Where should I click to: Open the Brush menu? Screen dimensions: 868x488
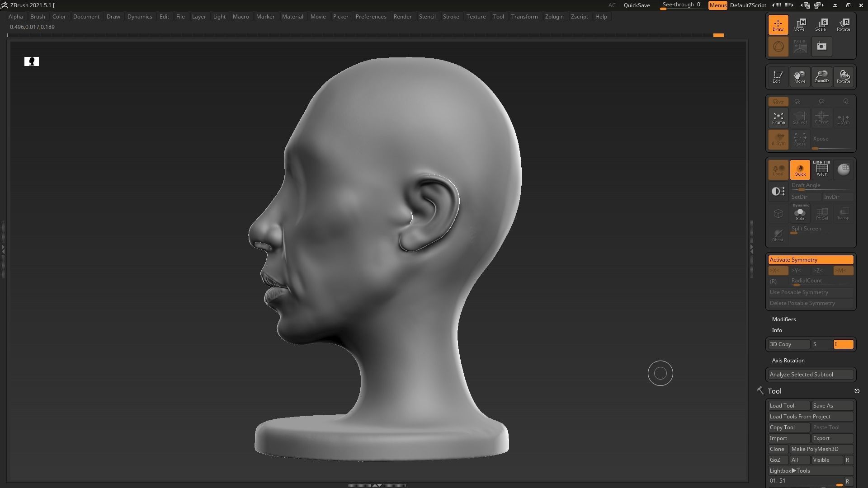click(x=38, y=17)
